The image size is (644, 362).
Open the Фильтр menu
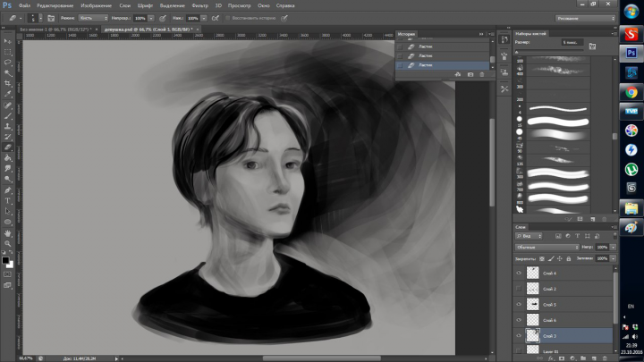199,5
